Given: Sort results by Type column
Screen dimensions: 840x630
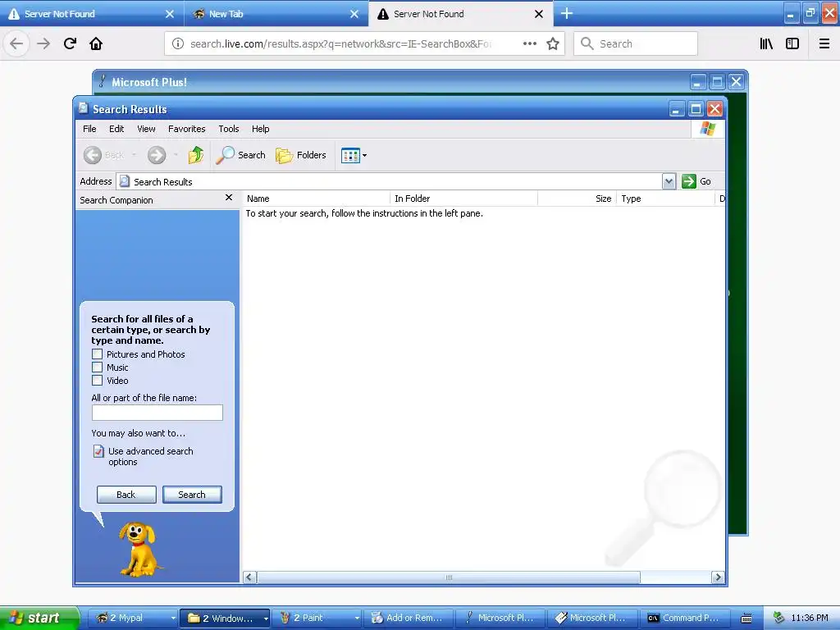Looking at the screenshot, I should tap(665, 199).
